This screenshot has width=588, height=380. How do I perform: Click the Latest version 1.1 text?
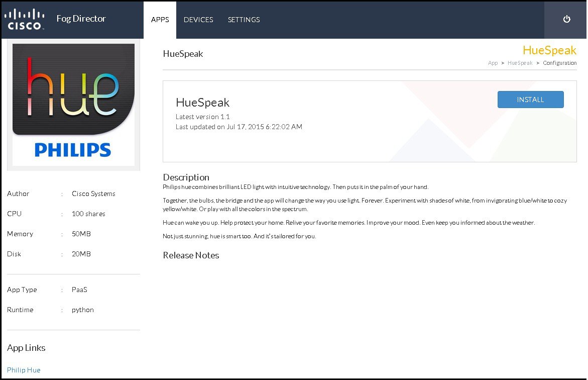(x=202, y=117)
